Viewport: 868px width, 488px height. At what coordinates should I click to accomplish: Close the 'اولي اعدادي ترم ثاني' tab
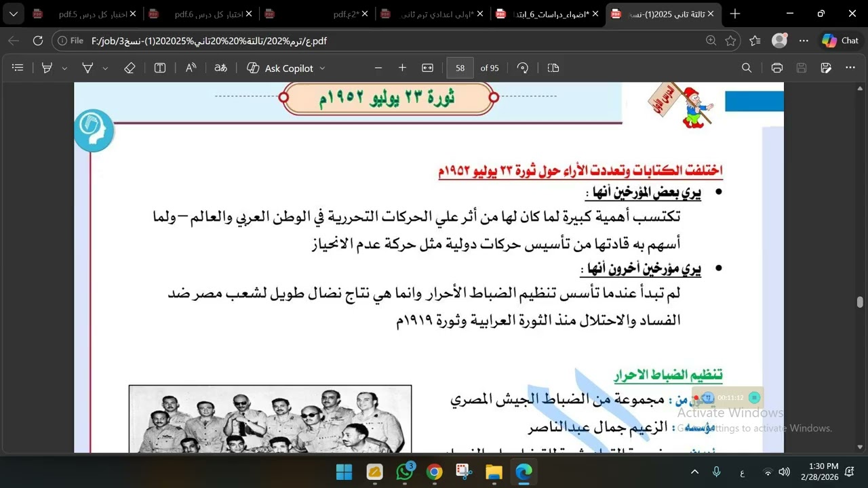click(x=481, y=14)
